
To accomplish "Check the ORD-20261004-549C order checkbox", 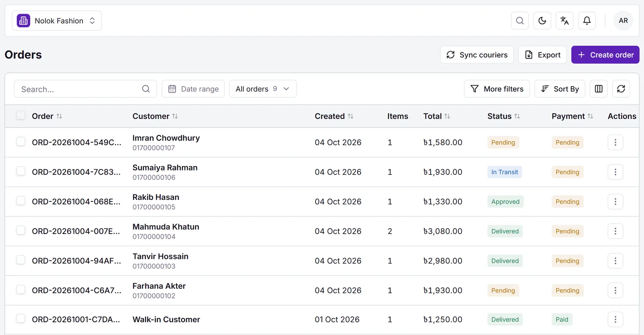I will pos(21,142).
